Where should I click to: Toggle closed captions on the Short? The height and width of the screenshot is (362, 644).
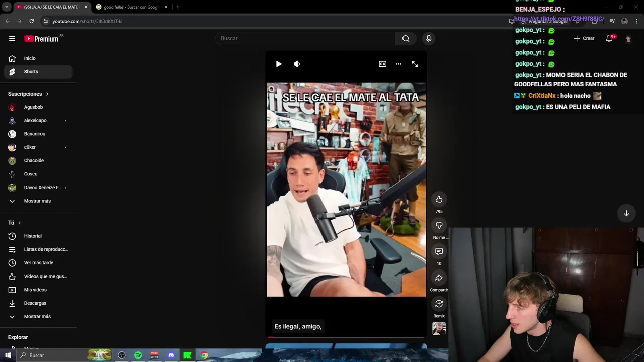click(x=383, y=64)
